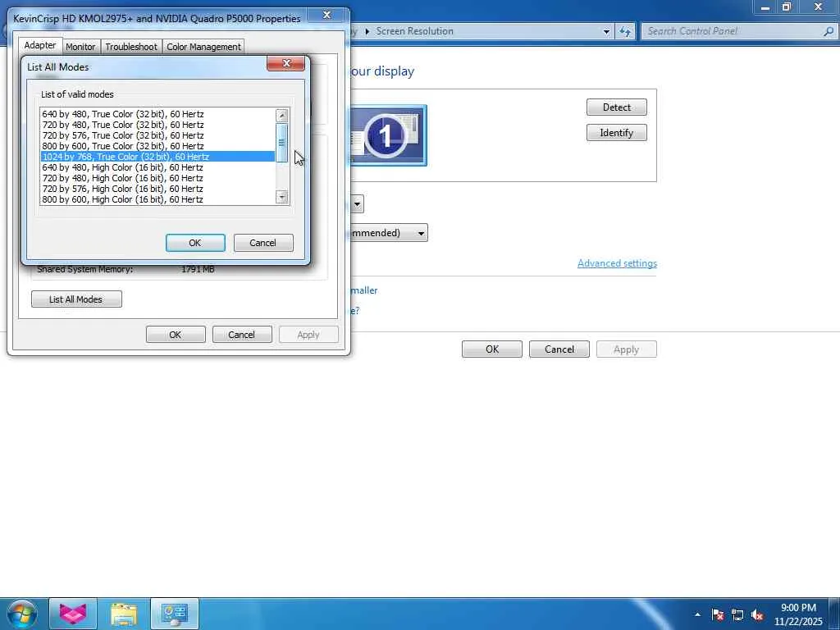The width and height of the screenshot is (840, 630).
Task: Click OK in the Screen Resolution window
Action: click(492, 349)
